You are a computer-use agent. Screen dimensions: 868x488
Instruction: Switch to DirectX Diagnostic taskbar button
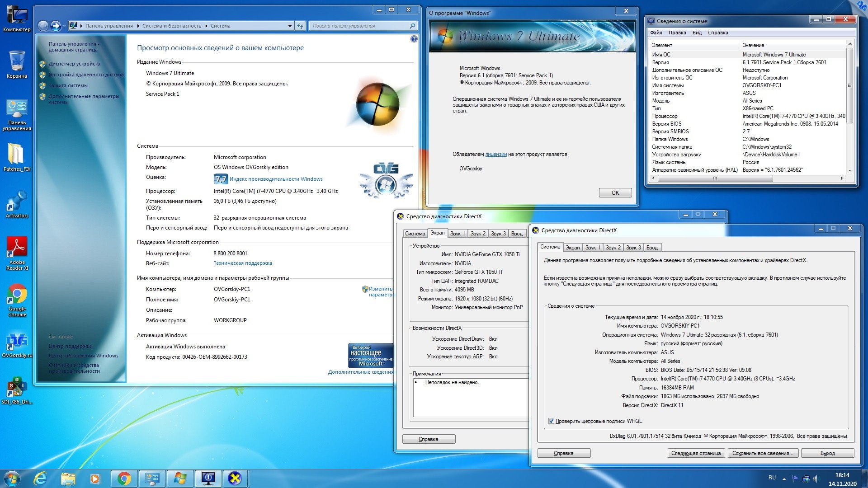click(236, 479)
